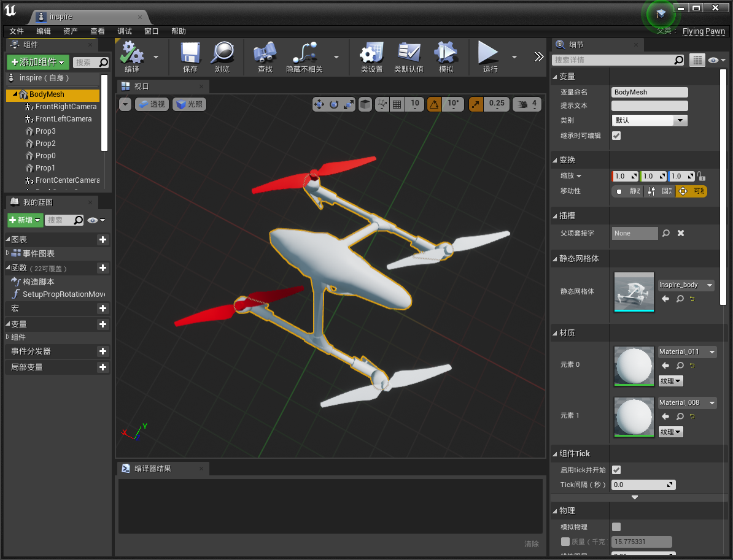Open the Material_011 material dropdown
Viewport: 733px width, 560px height.
[687, 352]
